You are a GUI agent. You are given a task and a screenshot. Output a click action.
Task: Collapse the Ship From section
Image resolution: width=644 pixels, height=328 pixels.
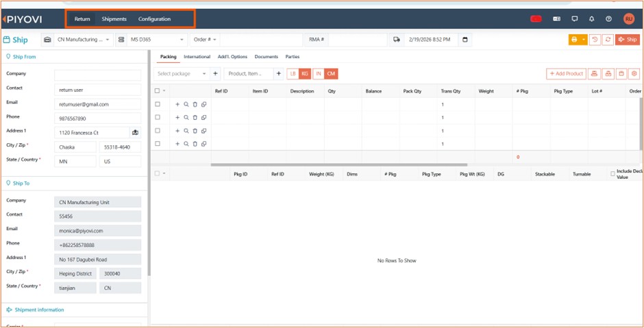point(21,57)
